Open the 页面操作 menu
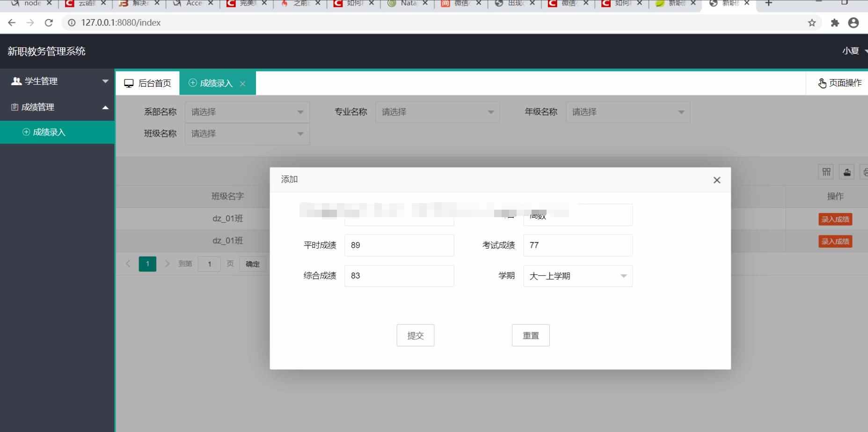This screenshot has width=868, height=432. click(840, 83)
